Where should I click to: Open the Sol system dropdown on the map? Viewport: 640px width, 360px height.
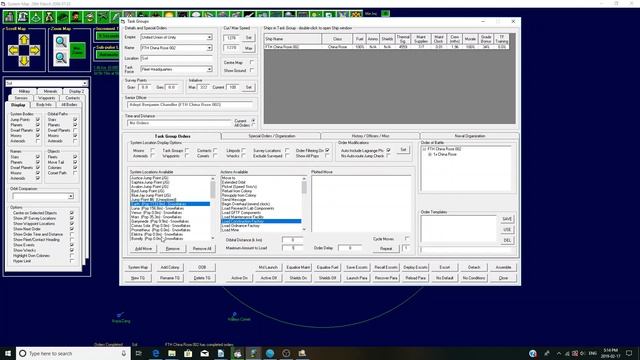[84, 83]
